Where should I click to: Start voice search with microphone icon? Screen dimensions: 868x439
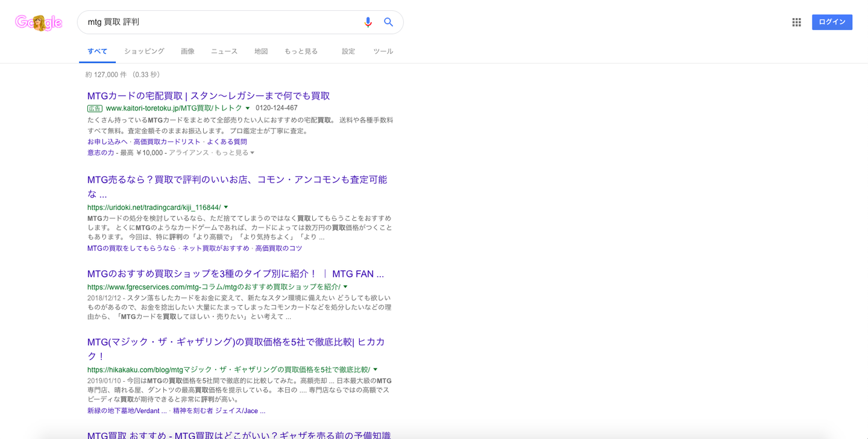368,22
